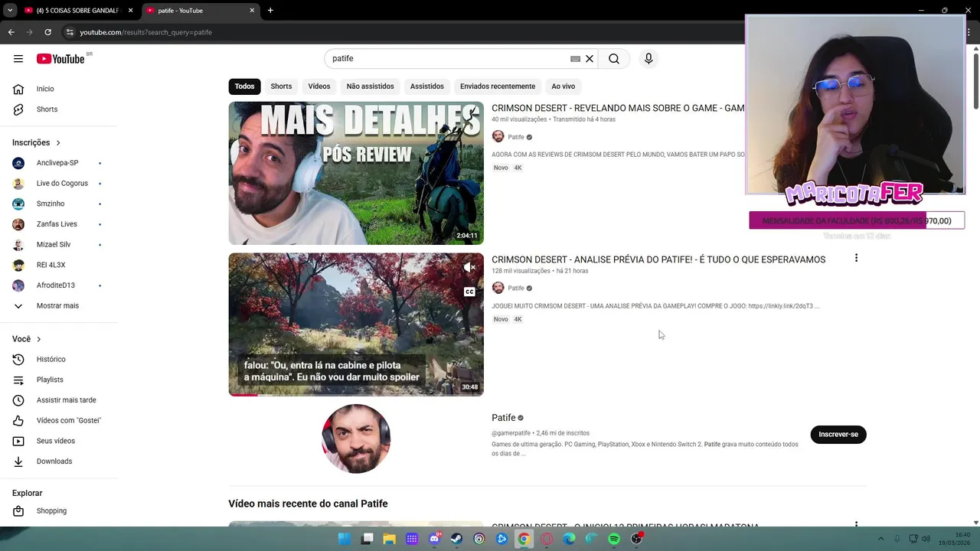Select the Ao vivo filter chip
This screenshot has width=980, height=551.
[x=563, y=86]
